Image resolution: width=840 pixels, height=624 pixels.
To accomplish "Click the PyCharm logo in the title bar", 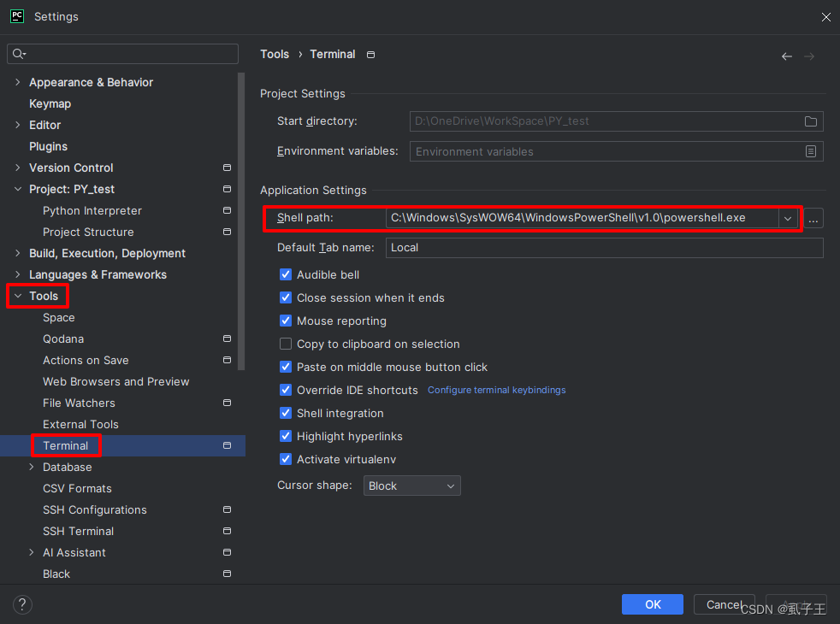I will pos(16,16).
